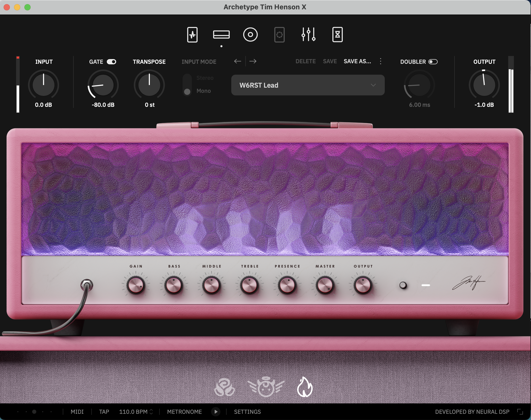This screenshot has width=531, height=420.
Task: Click the 0 st transpose value
Action: click(x=150, y=105)
